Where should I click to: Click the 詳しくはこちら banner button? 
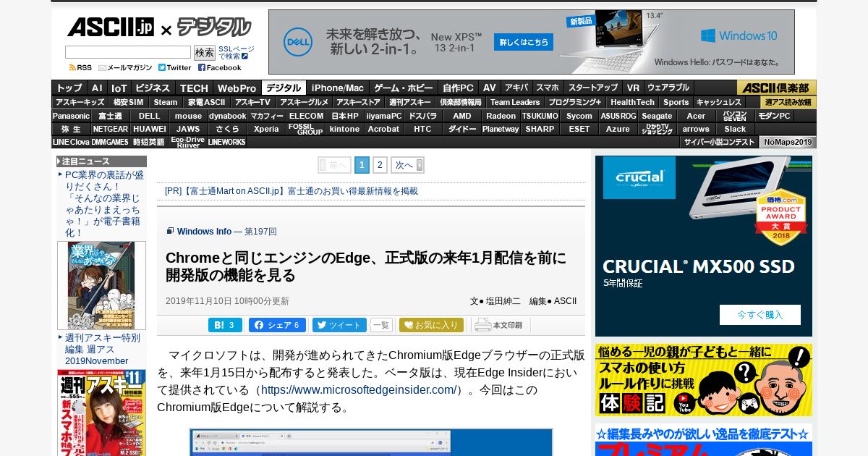tap(524, 42)
